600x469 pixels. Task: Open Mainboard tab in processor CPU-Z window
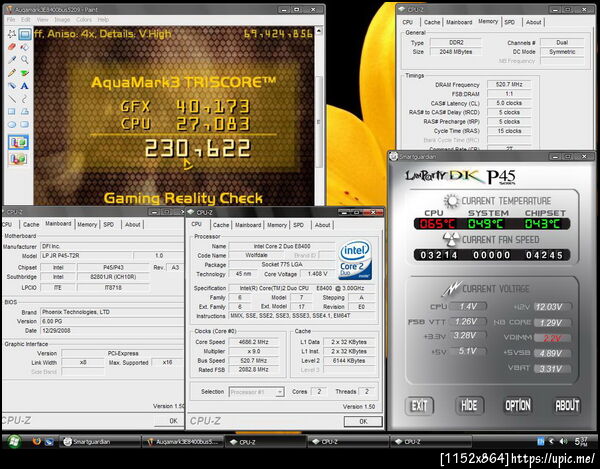point(248,225)
